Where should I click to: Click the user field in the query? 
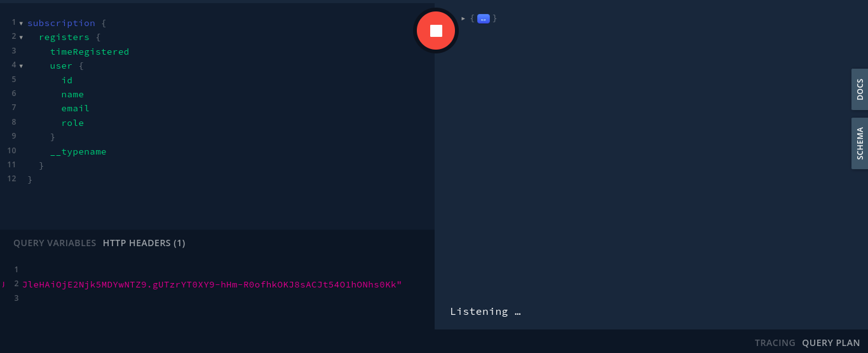pyautogui.click(x=62, y=66)
